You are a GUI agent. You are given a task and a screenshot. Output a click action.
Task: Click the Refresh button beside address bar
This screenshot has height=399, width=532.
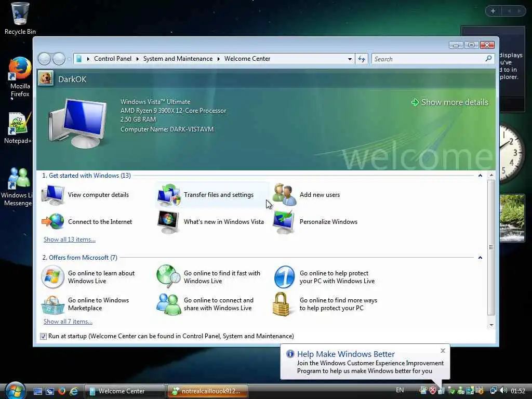(362, 59)
